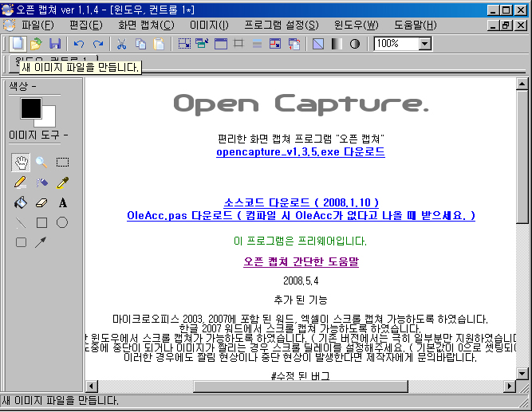Copy selection using the copy icon
The width and height of the screenshot is (532, 412).
pos(140,44)
